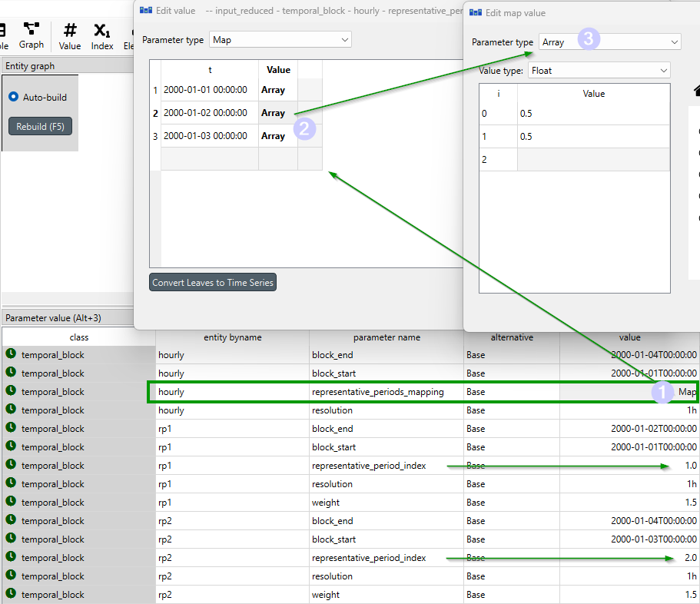The width and height of the screenshot is (700, 604).
Task: Select Array value for 2000-01-02 row
Action: coord(274,113)
